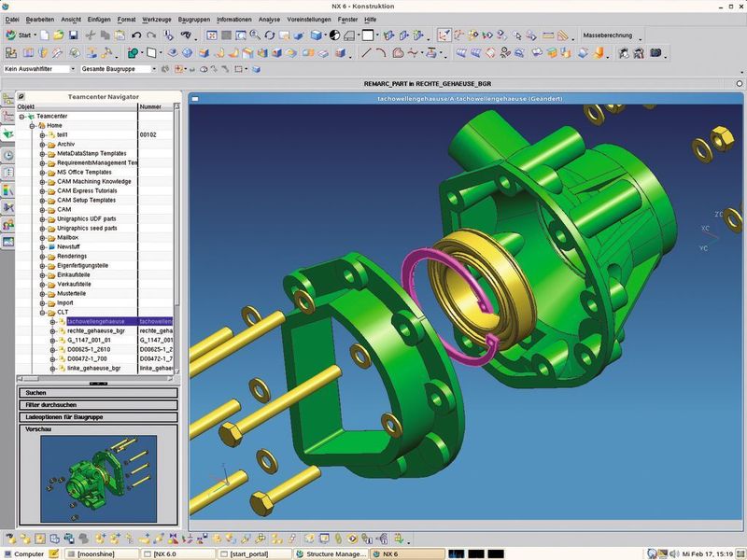747x560 pixels.
Task: Collapse the Vorschau preview panel
Action: 38,429
